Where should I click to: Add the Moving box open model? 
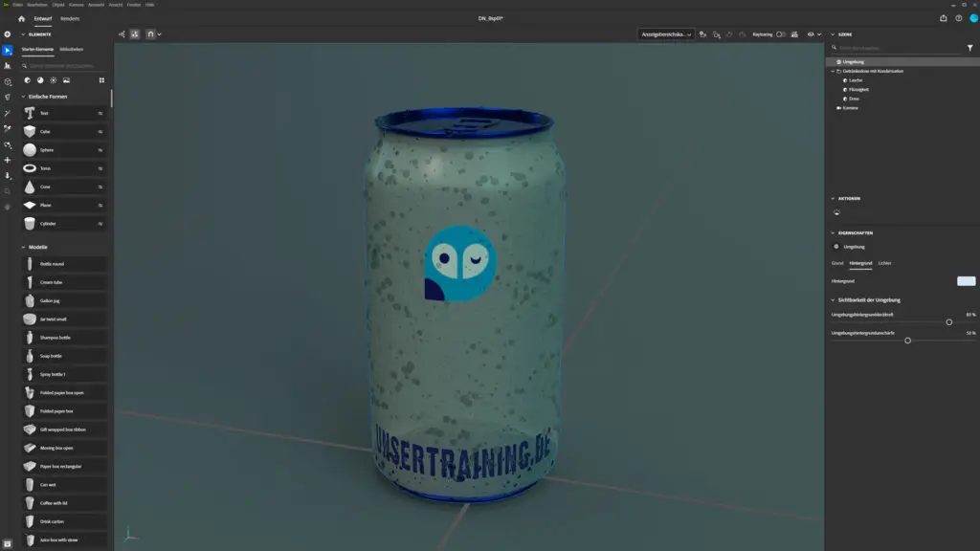click(63, 448)
